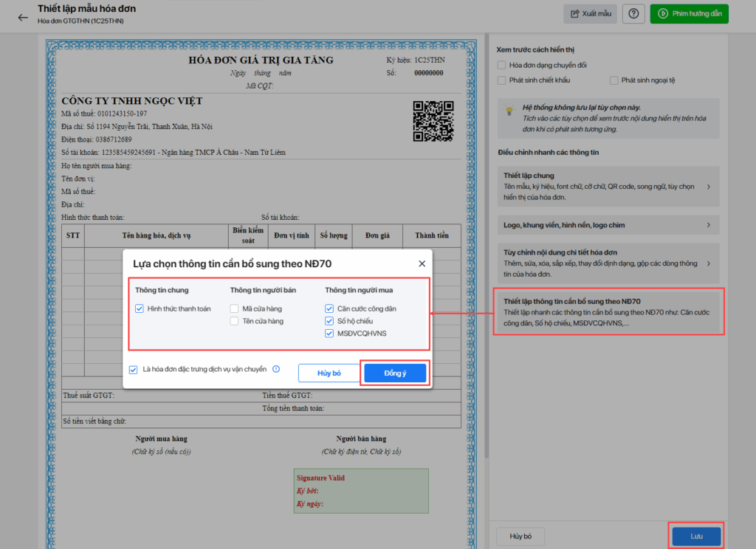The image size is (756, 549).
Task: Click the QR code on the invoice
Action: click(433, 121)
